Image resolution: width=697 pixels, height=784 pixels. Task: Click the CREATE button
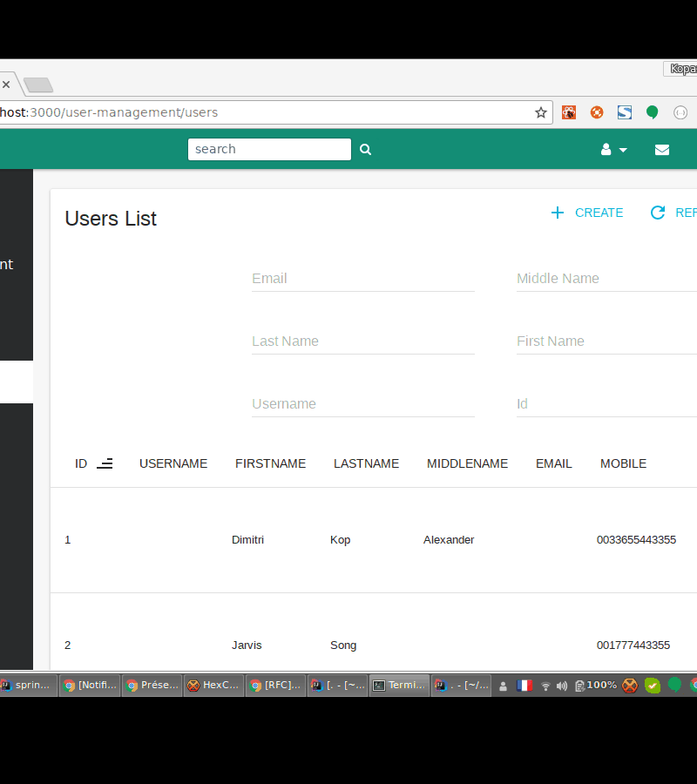tap(599, 213)
